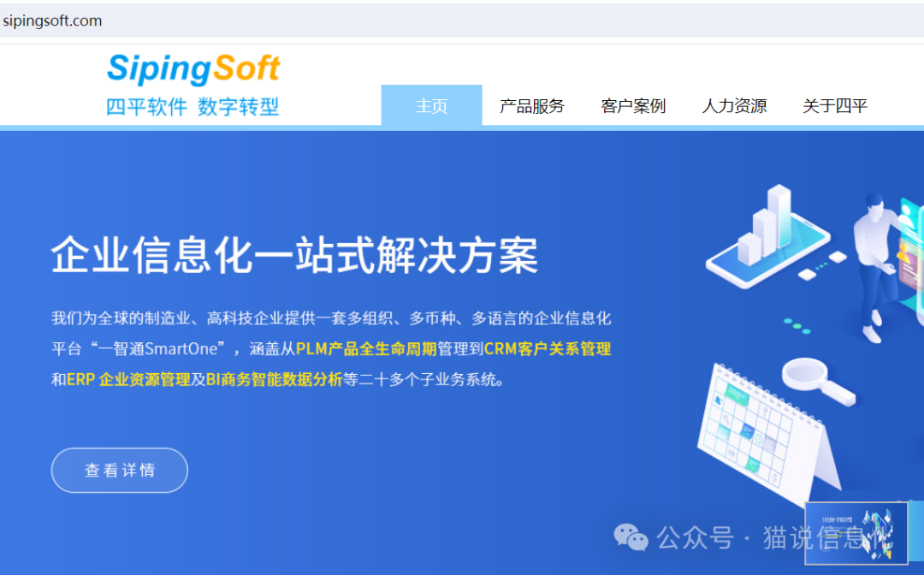Click the bar chart on phone illustration
Image resolution: width=924 pixels, height=575 pixels.
click(x=767, y=239)
